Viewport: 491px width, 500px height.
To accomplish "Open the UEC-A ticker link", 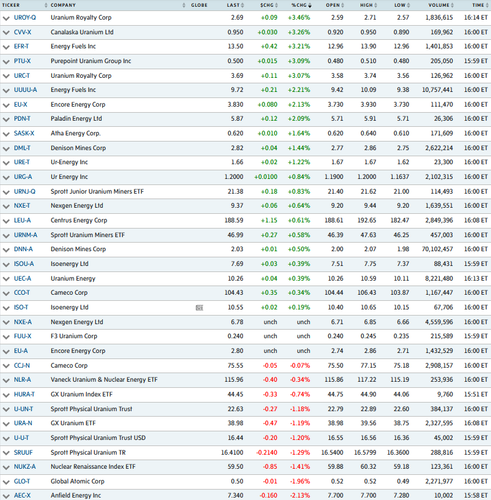I will tap(22, 279).
